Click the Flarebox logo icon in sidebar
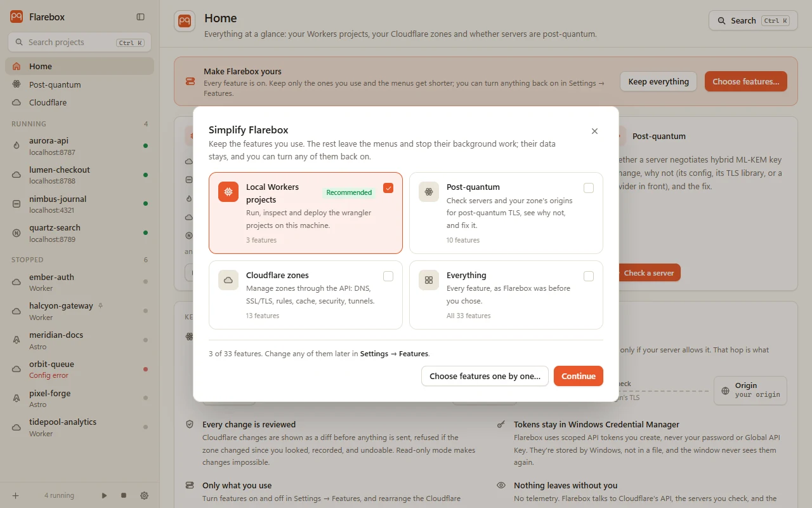 click(16, 17)
